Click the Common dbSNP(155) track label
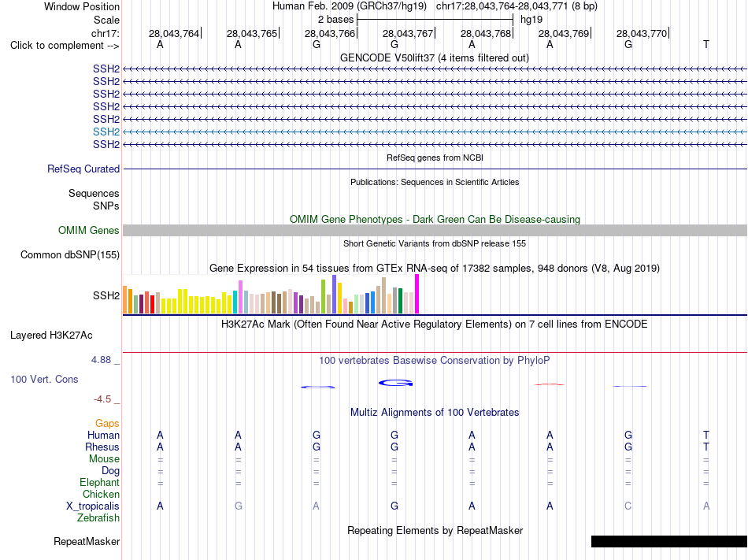 69,254
